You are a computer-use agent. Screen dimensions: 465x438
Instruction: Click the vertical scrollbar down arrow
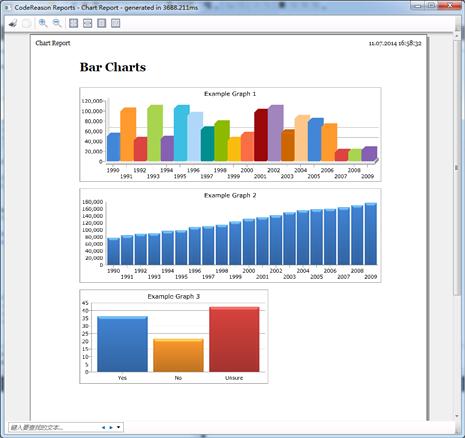click(457, 416)
